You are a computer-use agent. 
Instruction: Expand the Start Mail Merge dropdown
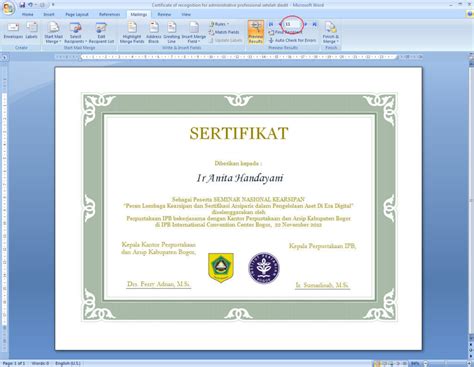(x=53, y=33)
